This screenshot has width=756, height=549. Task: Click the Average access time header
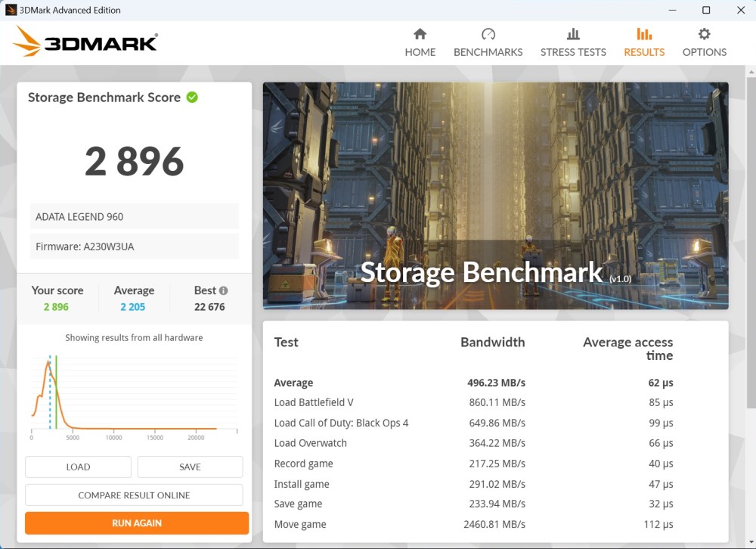point(627,349)
